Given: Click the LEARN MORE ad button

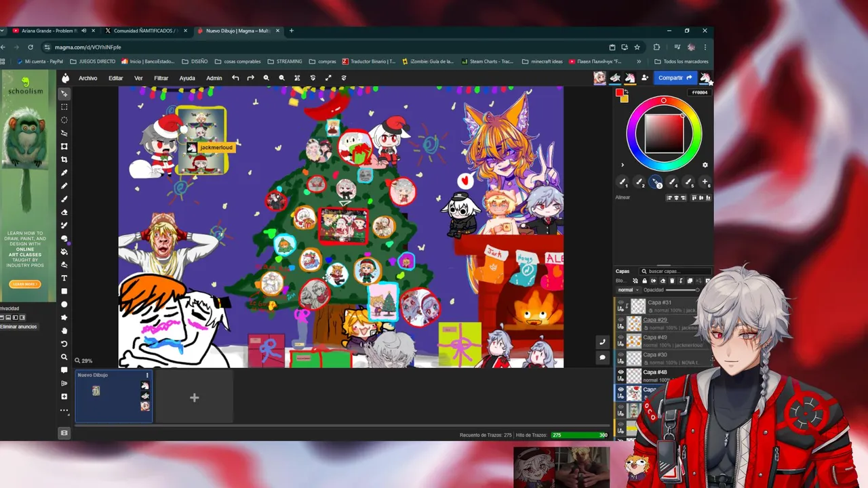Looking at the screenshot, I should click(x=26, y=284).
